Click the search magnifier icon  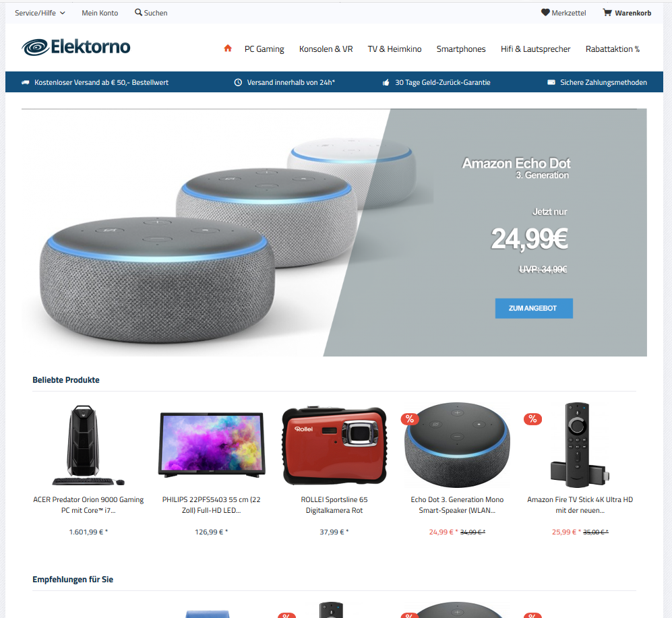pyautogui.click(x=138, y=12)
